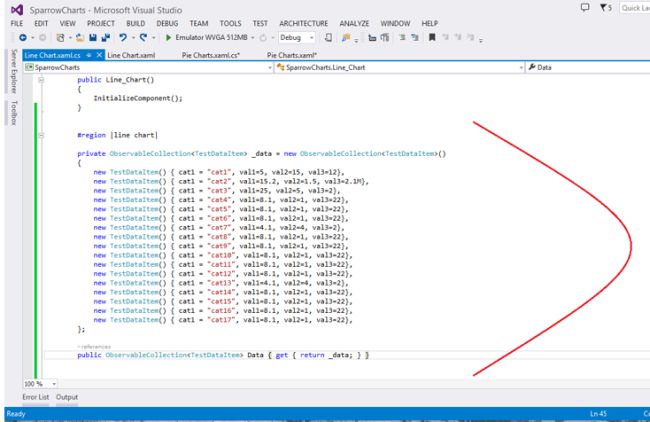Open the ARCHITECTURE menu

point(303,23)
